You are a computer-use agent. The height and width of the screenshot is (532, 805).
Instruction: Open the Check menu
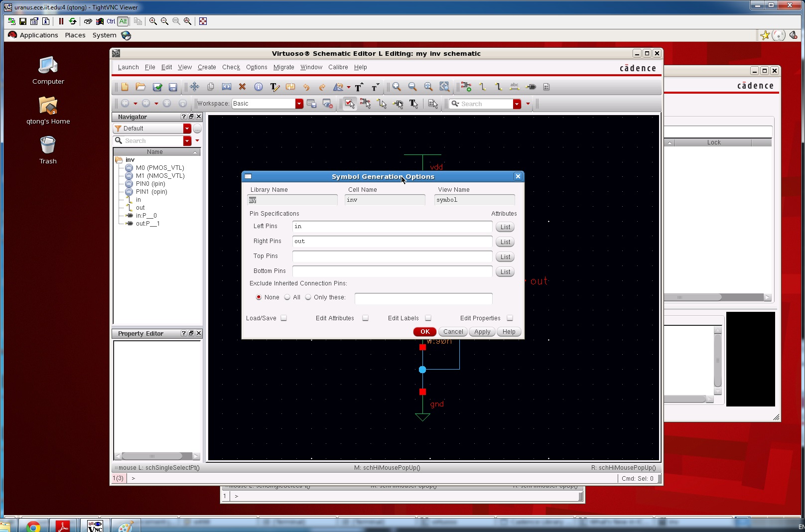(x=231, y=67)
